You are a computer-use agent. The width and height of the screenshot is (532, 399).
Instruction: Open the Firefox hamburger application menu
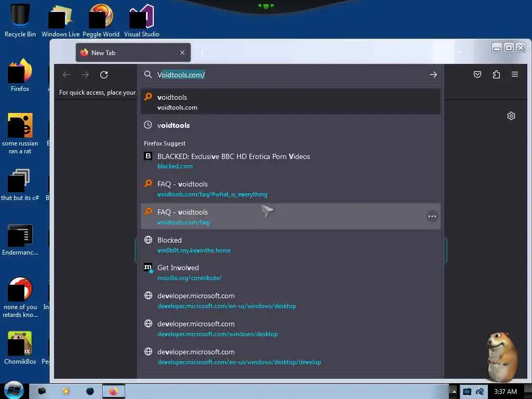click(515, 74)
